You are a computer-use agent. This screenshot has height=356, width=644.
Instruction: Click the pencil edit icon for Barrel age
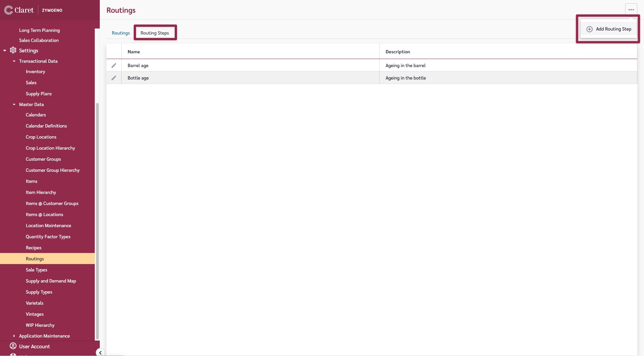(114, 65)
